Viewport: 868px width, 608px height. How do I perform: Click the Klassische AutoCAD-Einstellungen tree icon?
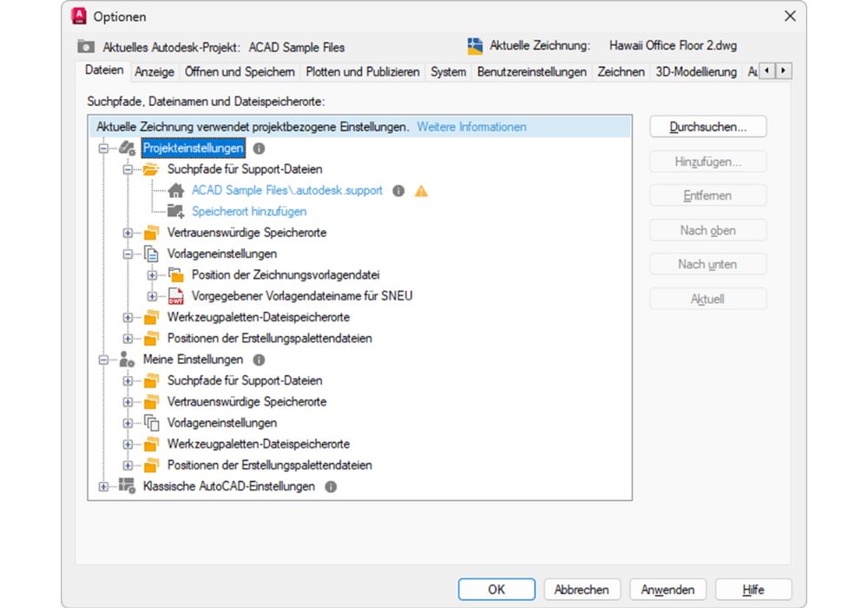128,486
